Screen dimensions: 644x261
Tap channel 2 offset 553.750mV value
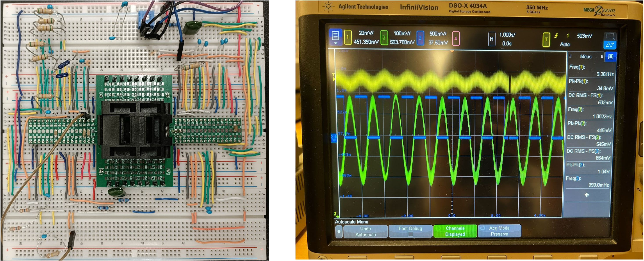(x=402, y=42)
